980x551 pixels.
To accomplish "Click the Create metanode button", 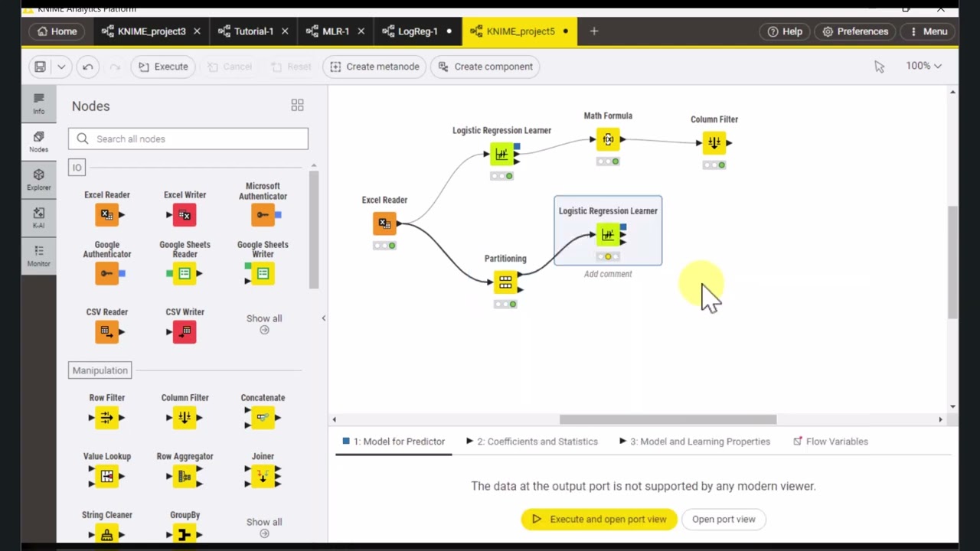I will pyautogui.click(x=374, y=67).
